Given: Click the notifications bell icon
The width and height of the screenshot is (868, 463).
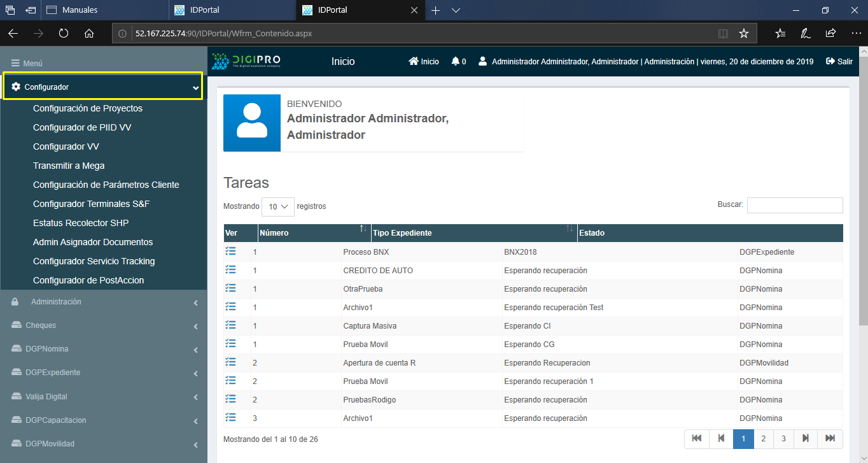Looking at the screenshot, I should pyautogui.click(x=455, y=62).
